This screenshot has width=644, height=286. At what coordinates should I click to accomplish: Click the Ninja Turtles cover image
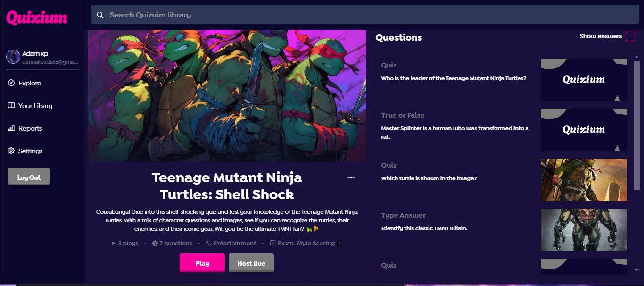227,96
